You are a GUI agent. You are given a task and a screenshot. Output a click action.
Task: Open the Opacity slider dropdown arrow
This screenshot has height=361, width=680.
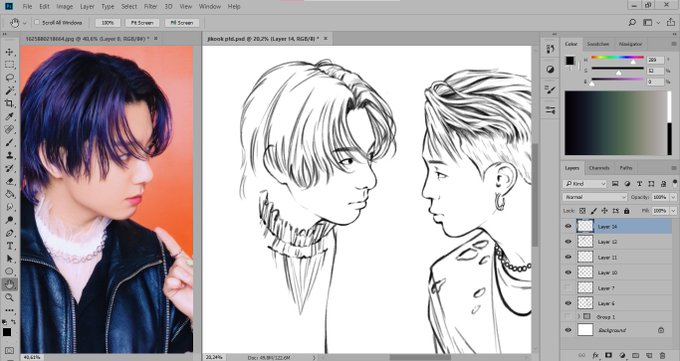(x=673, y=197)
